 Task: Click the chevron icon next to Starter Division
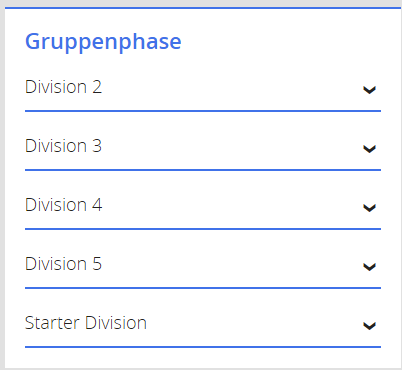pyautogui.click(x=369, y=326)
